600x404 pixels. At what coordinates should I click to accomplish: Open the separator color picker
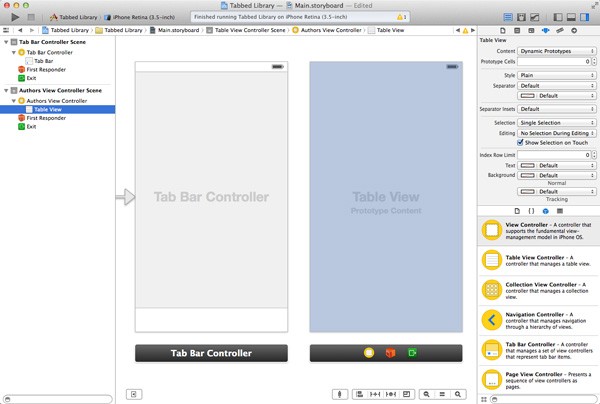(x=557, y=96)
